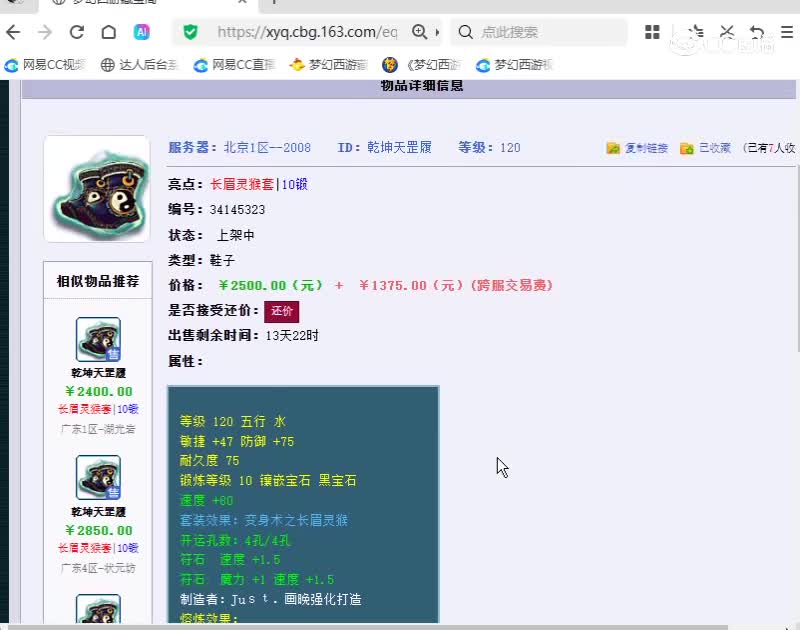Screen dimensions: 800x630
Task: Click 广东4区-状元坊 server text
Action: (x=98, y=568)
